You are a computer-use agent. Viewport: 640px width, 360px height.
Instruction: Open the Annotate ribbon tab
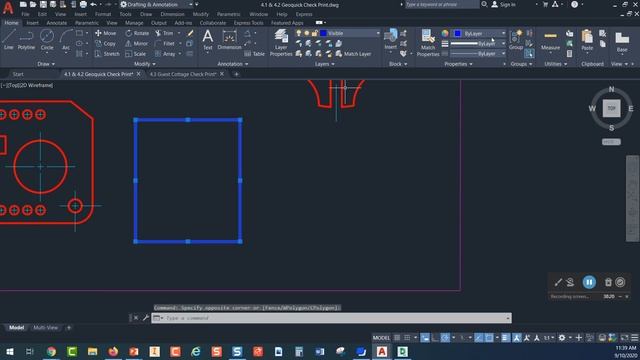(57, 23)
